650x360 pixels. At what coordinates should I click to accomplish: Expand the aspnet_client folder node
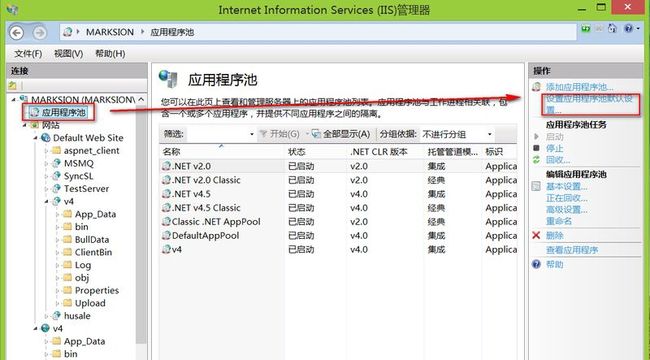[47, 151]
